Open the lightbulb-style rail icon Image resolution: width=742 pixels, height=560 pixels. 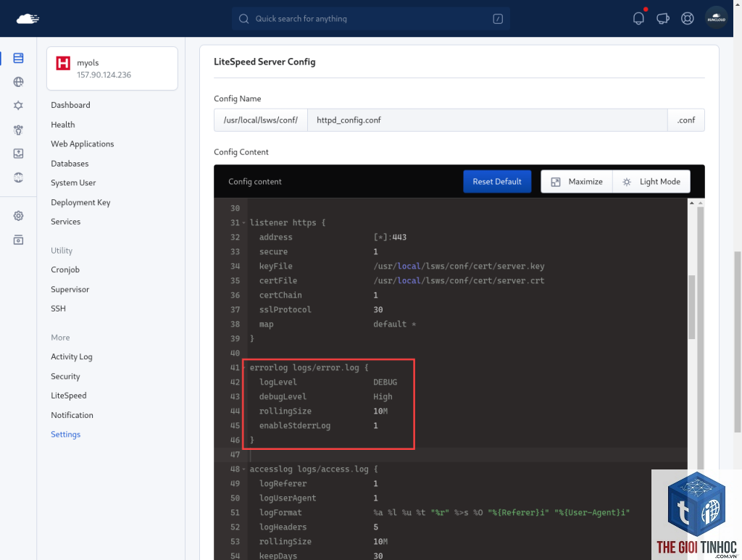pos(18,130)
